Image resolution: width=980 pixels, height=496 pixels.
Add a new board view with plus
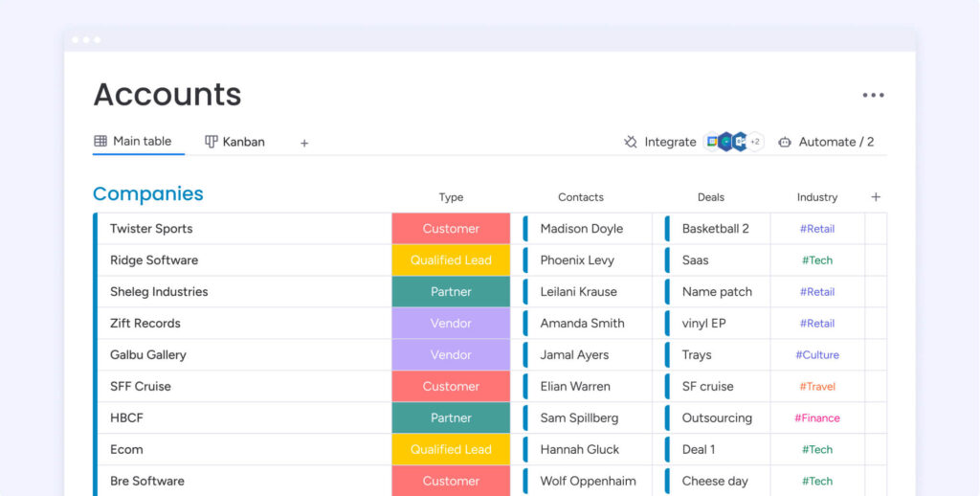point(304,144)
